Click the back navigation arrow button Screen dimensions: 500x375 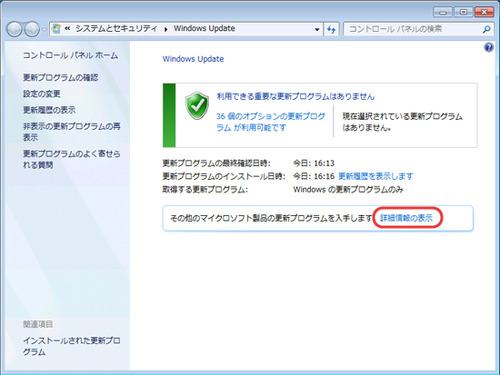(15, 29)
